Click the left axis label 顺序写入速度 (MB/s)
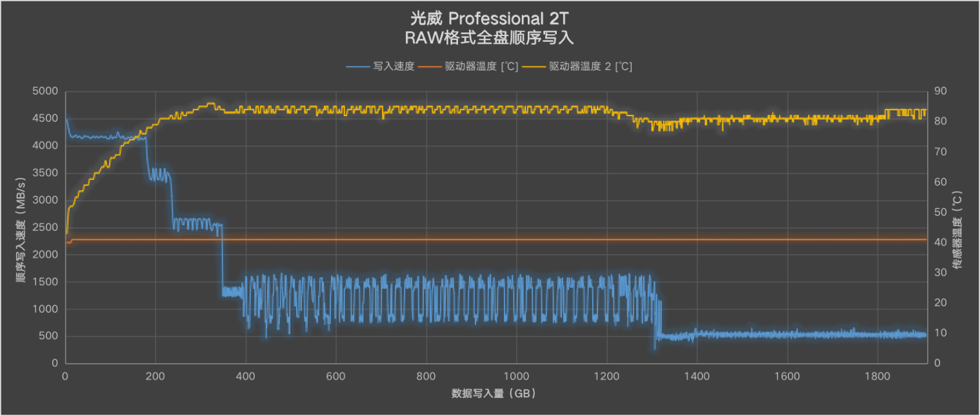980x416 pixels. (x=20, y=229)
